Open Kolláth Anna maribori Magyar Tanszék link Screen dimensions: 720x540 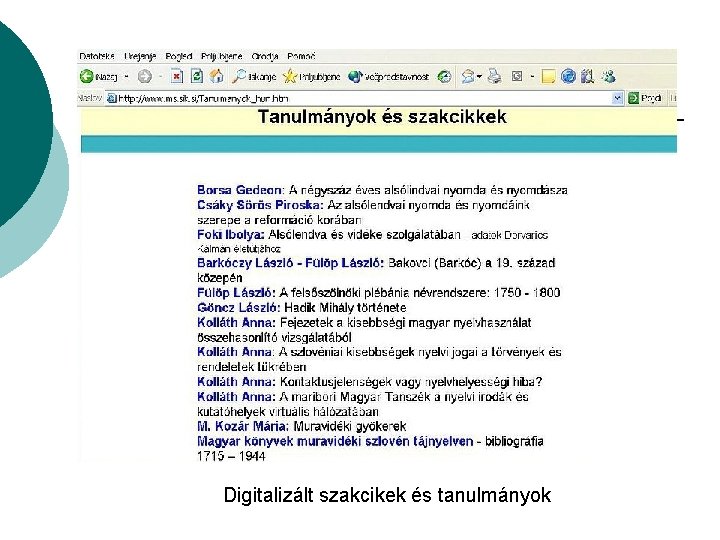tap(236, 397)
